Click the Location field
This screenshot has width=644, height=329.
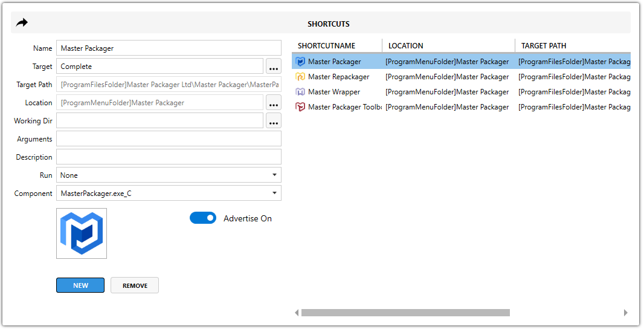coord(159,102)
